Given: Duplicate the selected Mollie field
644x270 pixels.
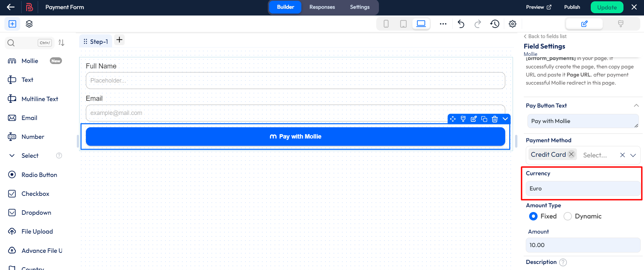Looking at the screenshot, I should tap(484, 119).
